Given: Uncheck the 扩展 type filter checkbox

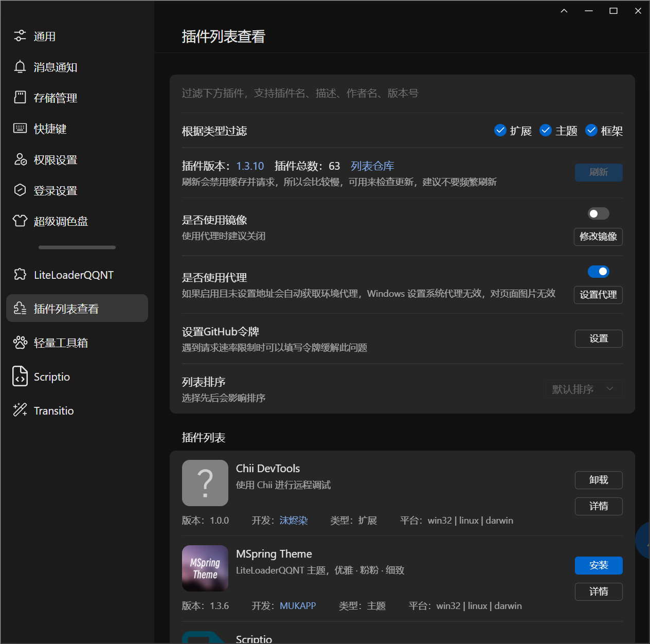Looking at the screenshot, I should click(x=500, y=131).
